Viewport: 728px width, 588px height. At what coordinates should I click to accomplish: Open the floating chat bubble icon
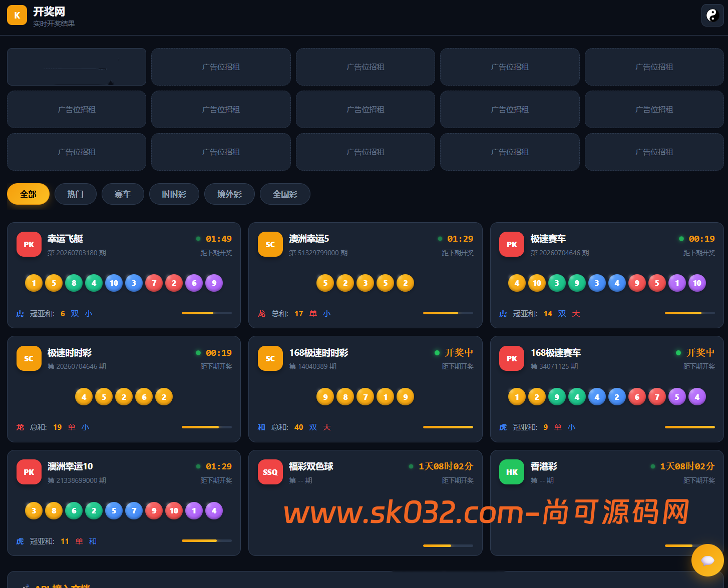[707, 560]
